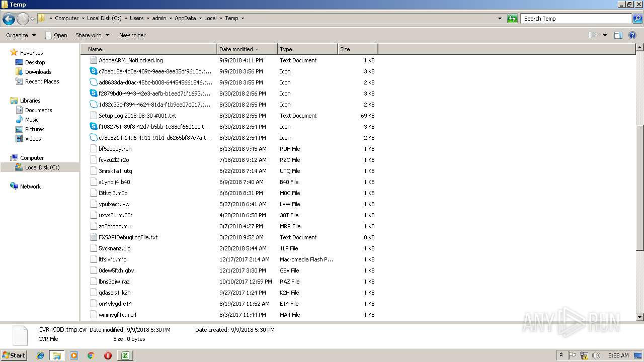Image resolution: width=644 pixels, height=362 pixels.
Task: Sort by Size column header
Action: (x=358, y=49)
